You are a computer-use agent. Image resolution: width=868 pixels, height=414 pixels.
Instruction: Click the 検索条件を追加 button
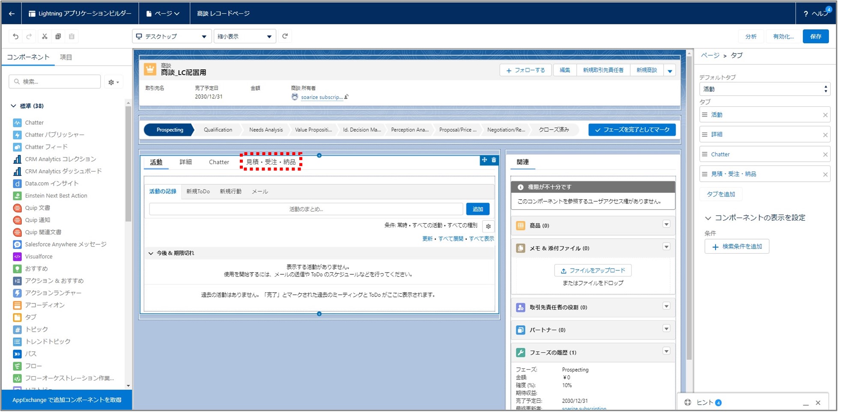[x=737, y=246]
